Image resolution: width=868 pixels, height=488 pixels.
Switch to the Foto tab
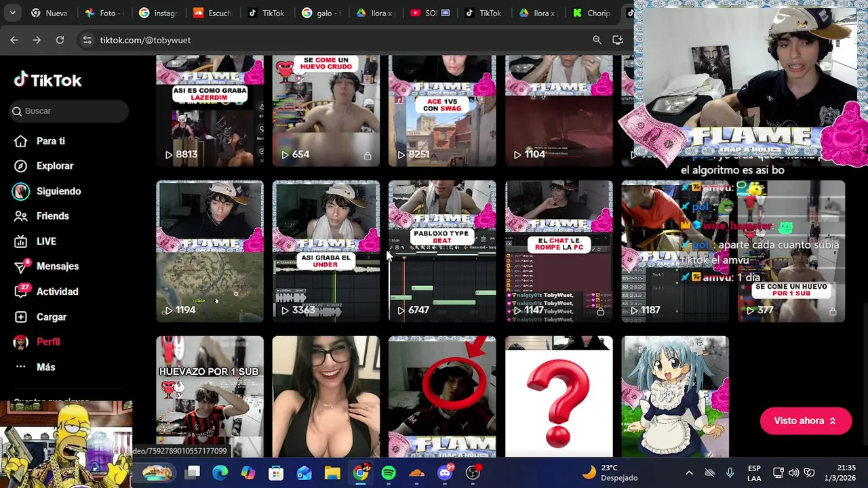[103, 13]
